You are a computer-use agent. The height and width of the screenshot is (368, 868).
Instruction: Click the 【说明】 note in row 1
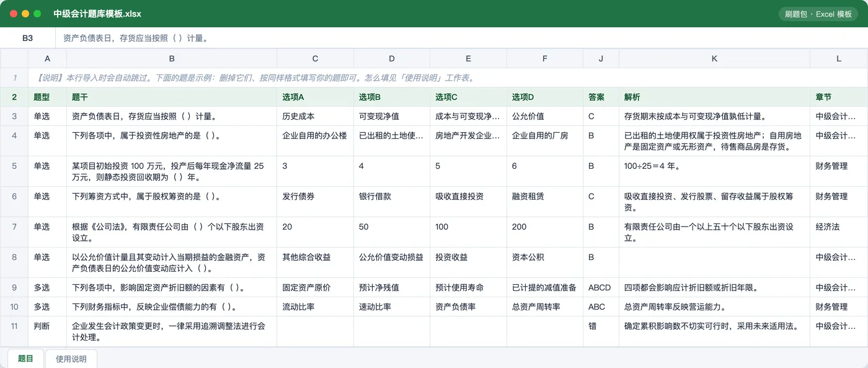(448, 78)
